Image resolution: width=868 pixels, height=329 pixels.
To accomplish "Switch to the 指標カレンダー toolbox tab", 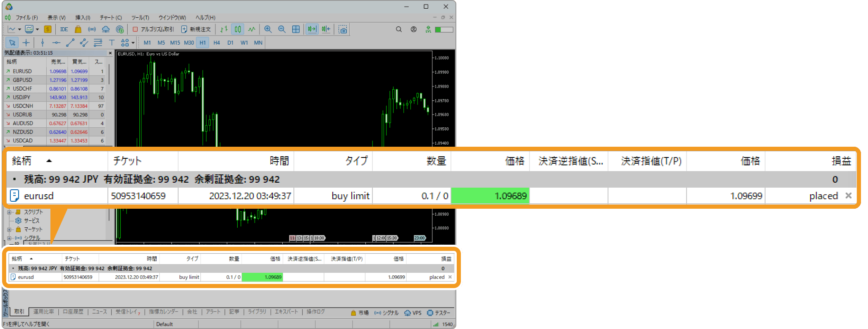I will pos(164,312).
